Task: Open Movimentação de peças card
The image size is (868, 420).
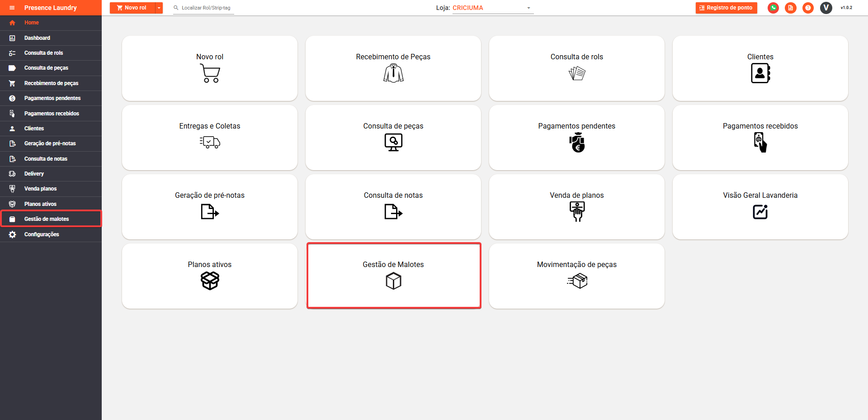Action: [x=576, y=276]
